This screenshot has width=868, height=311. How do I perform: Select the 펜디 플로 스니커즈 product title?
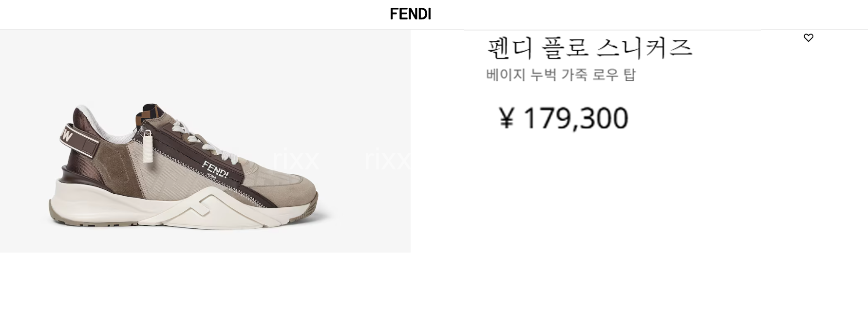pos(589,47)
